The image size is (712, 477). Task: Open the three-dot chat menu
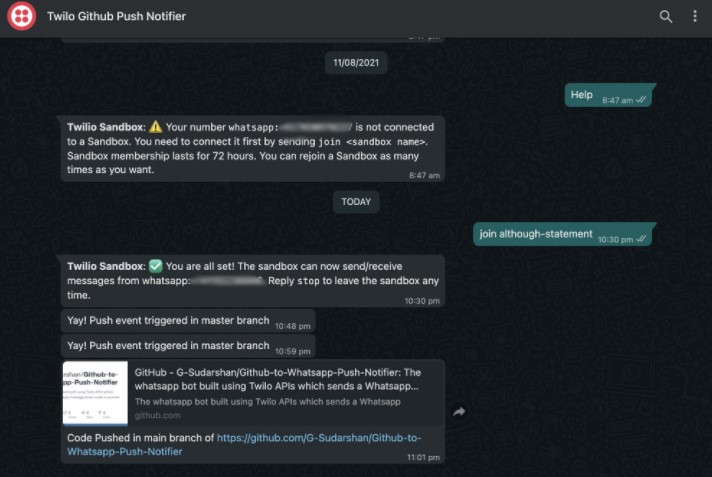(695, 16)
